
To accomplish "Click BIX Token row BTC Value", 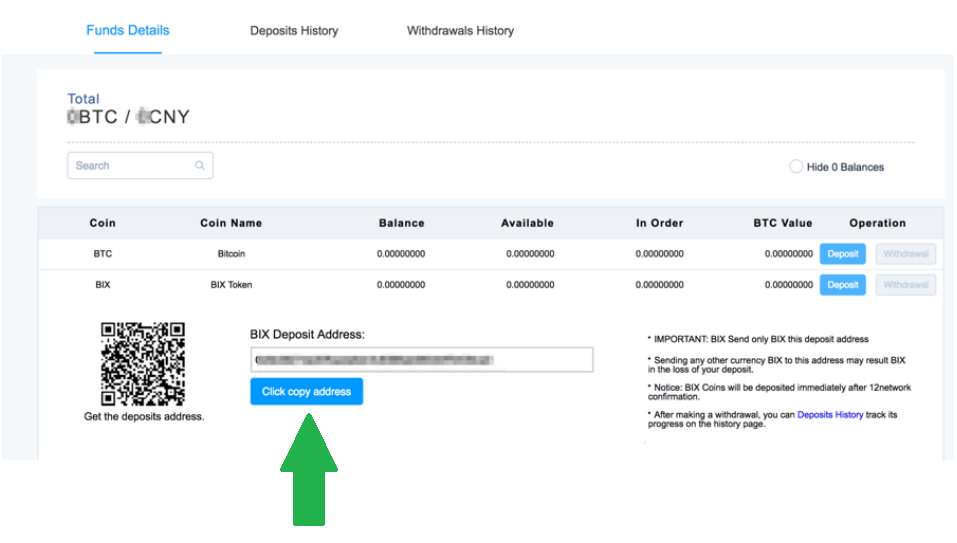I will click(x=789, y=285).
